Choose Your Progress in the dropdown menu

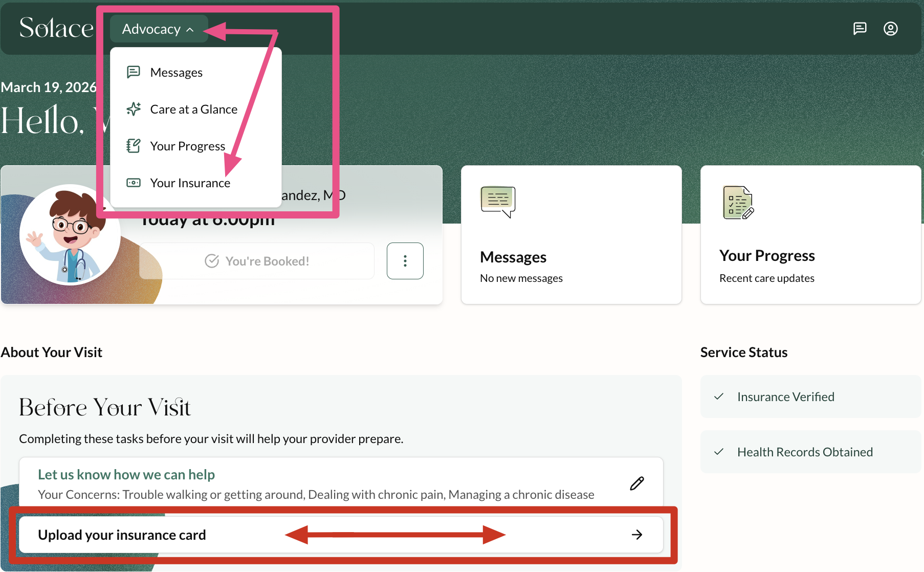tap(187, 146)
